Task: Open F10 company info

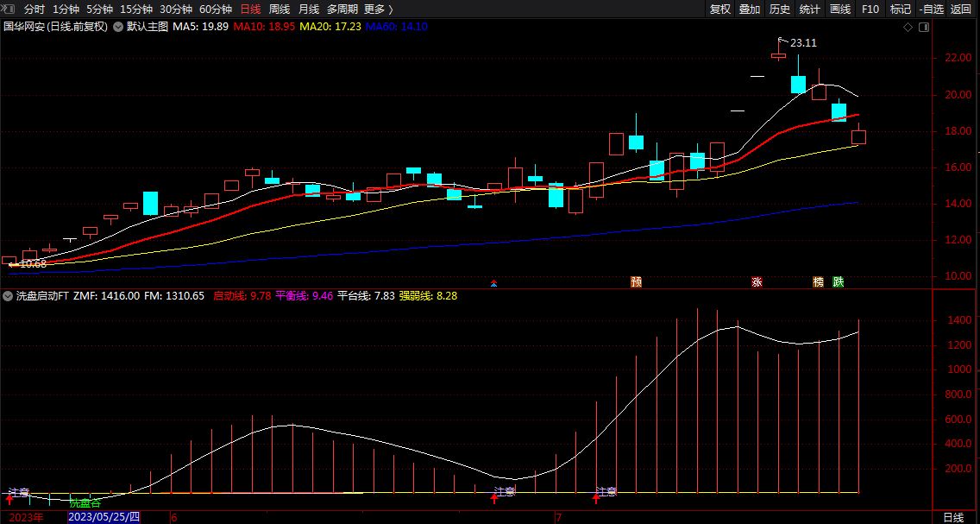Action: click(870, 9)
